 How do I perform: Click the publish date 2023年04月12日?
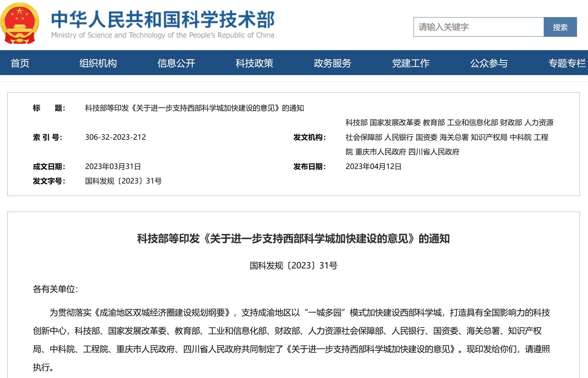(x=373, y=166)
